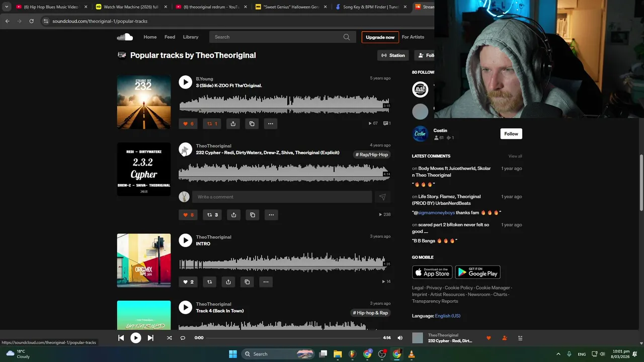644x362 pixels.
Task: Get it on Google Play badge
Action: point(477,273)
